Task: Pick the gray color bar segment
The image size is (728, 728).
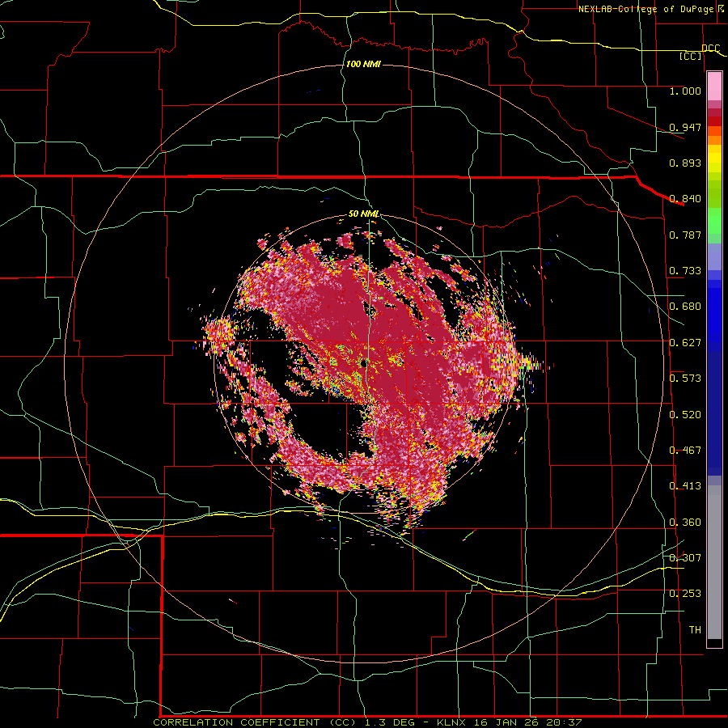Action: click(x=714, y=562)
